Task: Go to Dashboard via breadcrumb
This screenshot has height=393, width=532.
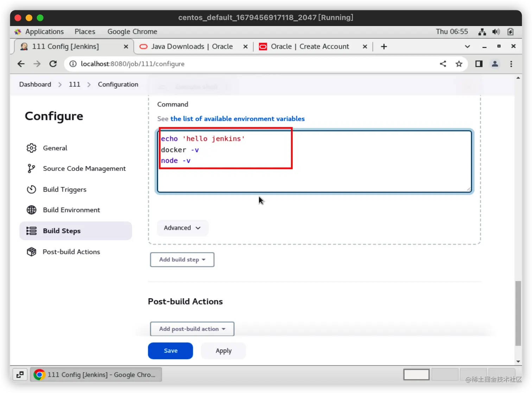Action: (x=35, y=84)
